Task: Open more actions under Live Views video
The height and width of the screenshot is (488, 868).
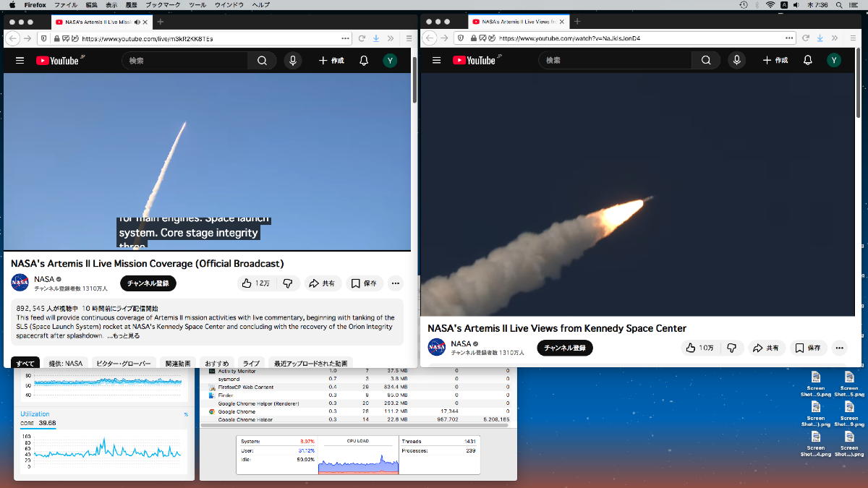Action: pos(839,348)
